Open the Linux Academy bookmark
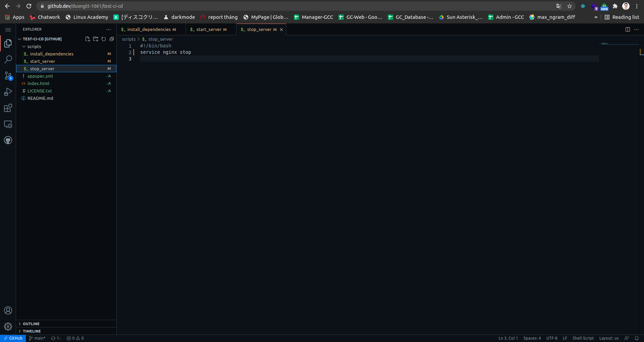Image resolution: width=644 pixels, height=342 pixels. (x=87, y=17)
